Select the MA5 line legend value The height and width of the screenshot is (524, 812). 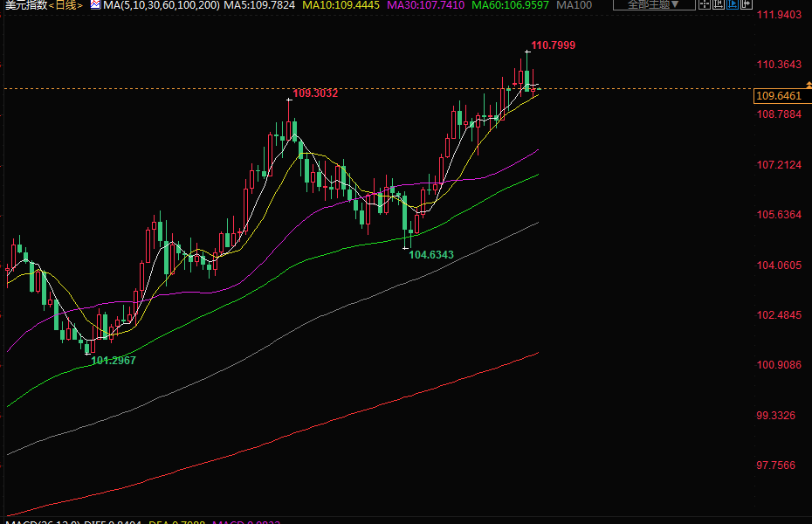point(259,5)
